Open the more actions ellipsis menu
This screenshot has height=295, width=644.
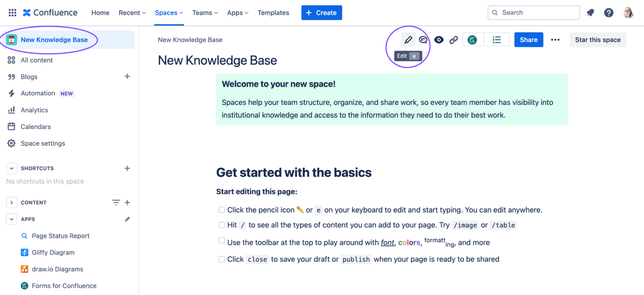pyautogui.click(x=555, y=40)
